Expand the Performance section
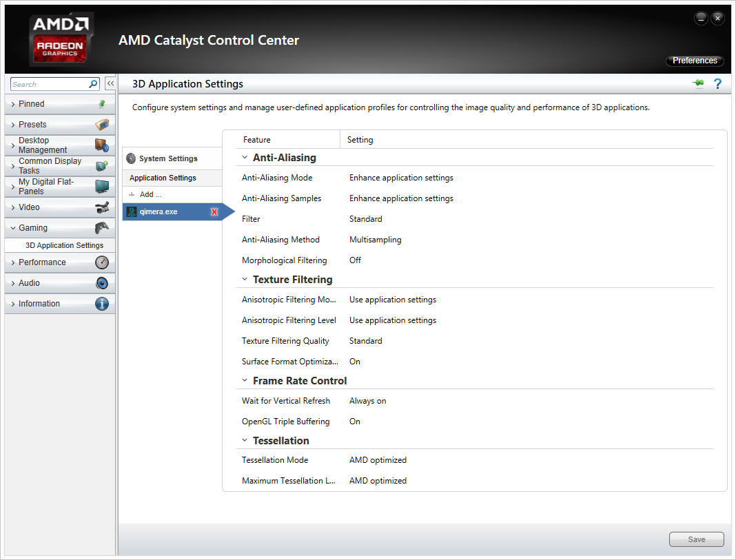Image resolution: width=736 pixels, height=560 pixels. (13, 262)
